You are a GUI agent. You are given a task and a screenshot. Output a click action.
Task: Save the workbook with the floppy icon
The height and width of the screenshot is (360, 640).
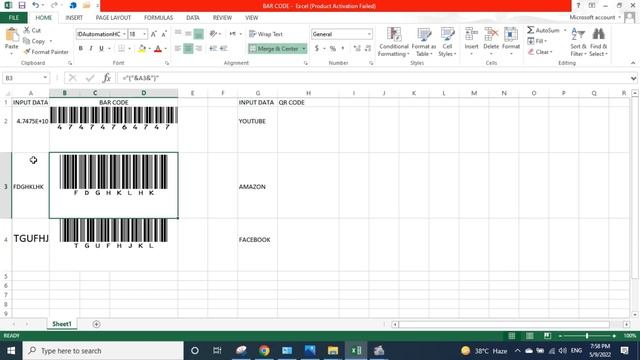[x=22, y=5]
